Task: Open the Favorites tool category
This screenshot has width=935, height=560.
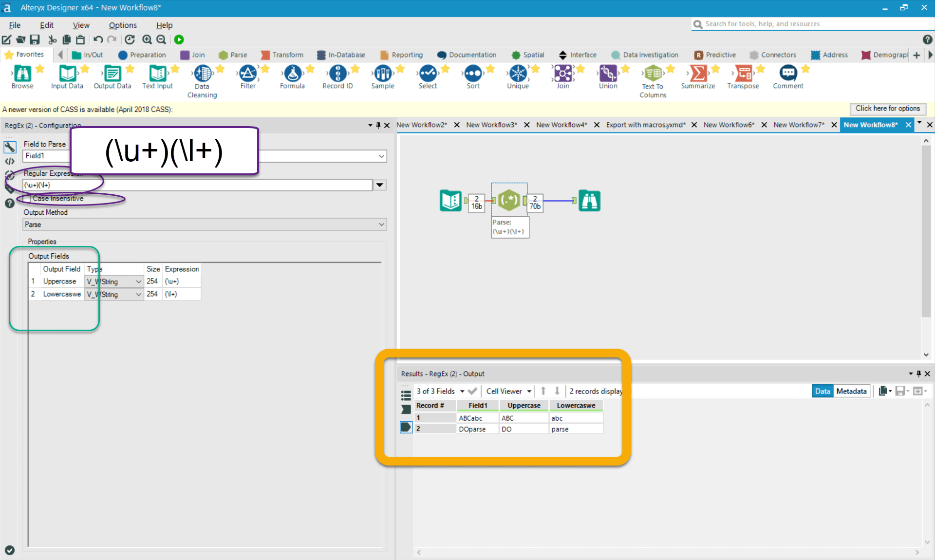Action: (24, 55)
